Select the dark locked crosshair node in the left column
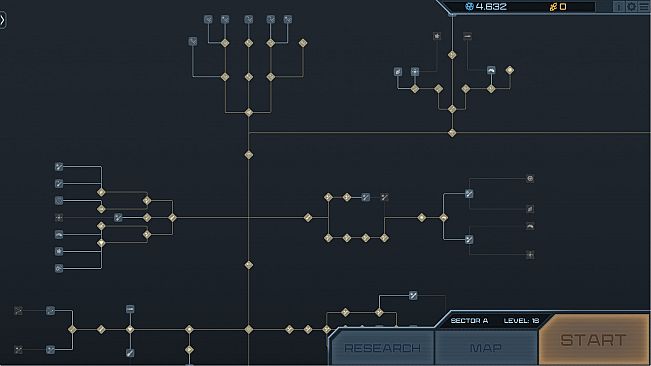Screen dimensions: 651x366 59,217
